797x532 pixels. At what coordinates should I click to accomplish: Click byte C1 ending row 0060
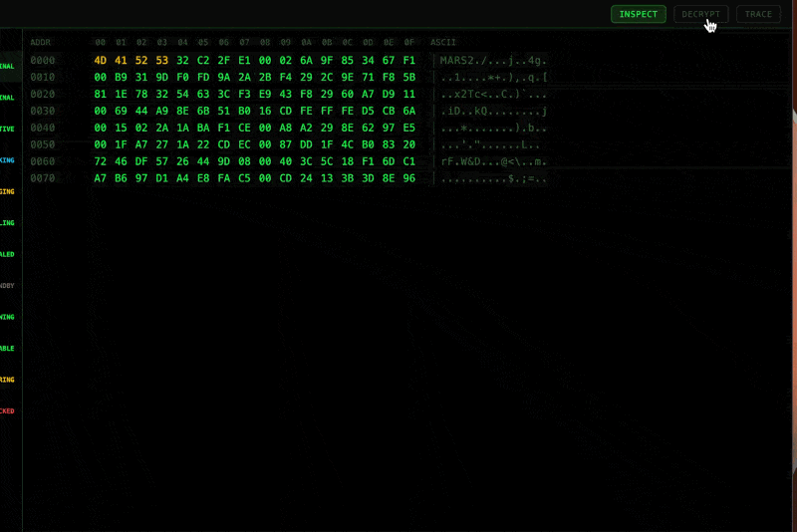coord(408,161)
